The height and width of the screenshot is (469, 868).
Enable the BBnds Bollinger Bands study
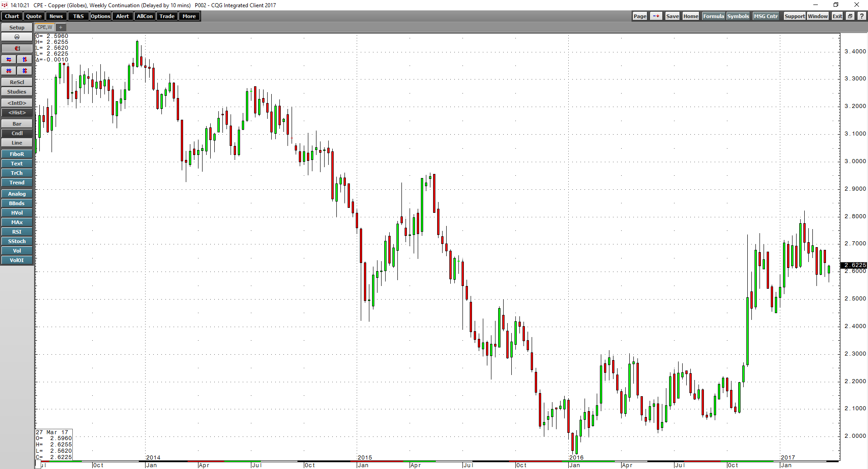click(17, 203)
